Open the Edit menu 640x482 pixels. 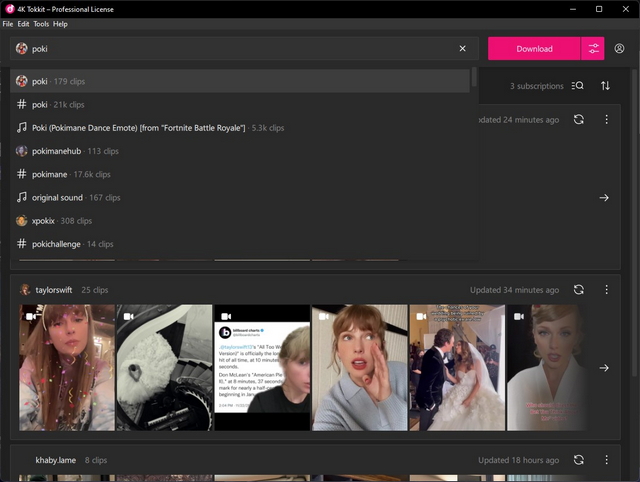coord(23,24)
